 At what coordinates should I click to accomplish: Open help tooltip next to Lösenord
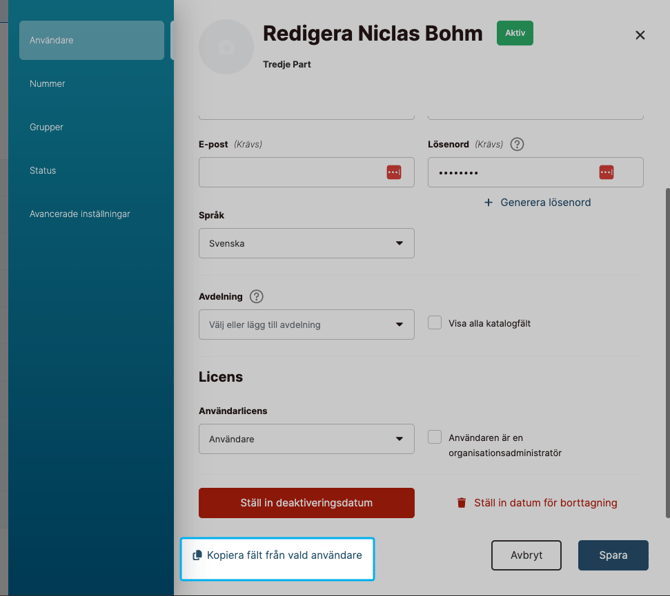point(517,144)
